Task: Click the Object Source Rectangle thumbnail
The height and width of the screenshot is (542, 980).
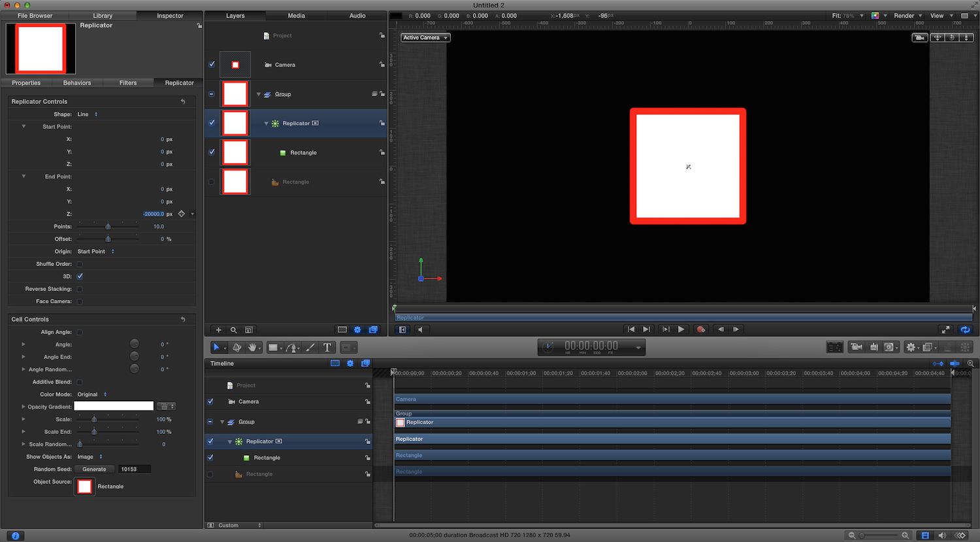Action: (84, 486)
